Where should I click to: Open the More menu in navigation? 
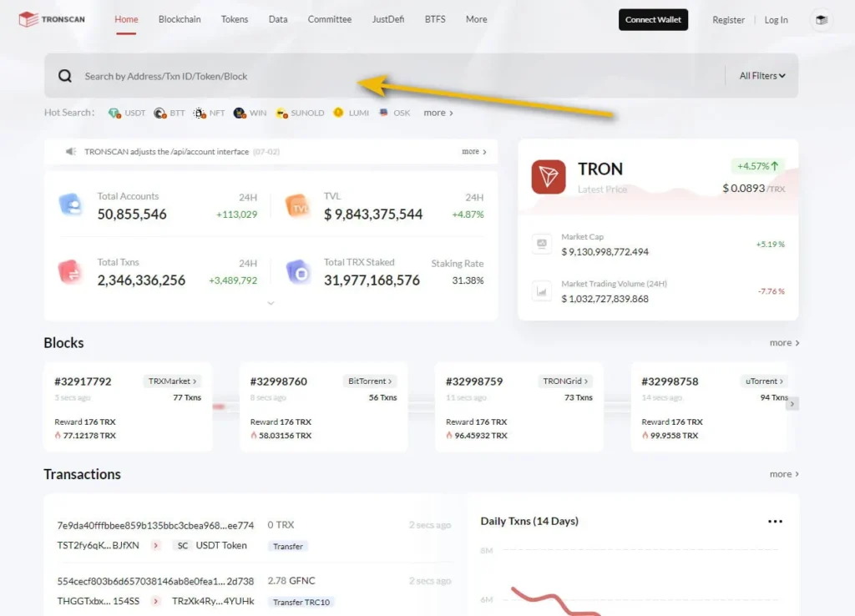[476, 19]
